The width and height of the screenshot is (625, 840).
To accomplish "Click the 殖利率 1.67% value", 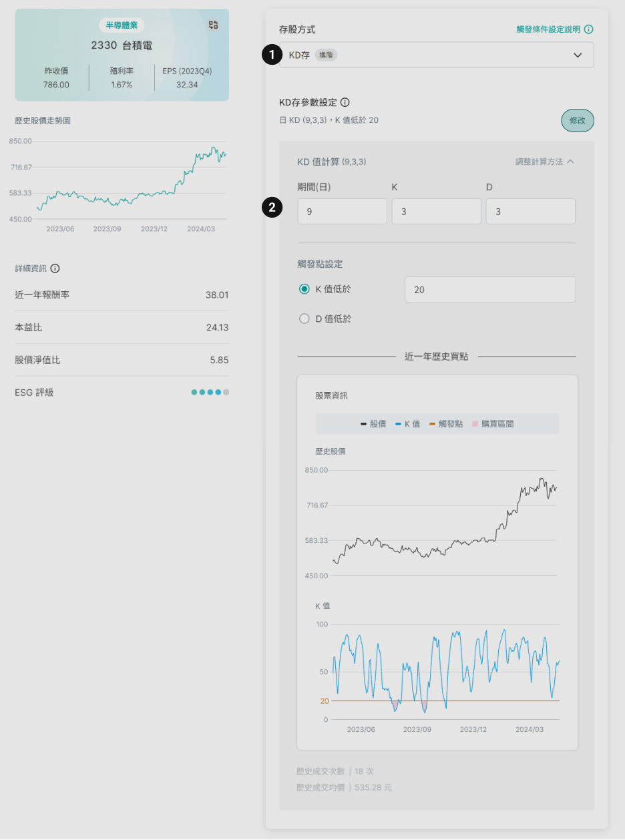I will coord(122,85).
